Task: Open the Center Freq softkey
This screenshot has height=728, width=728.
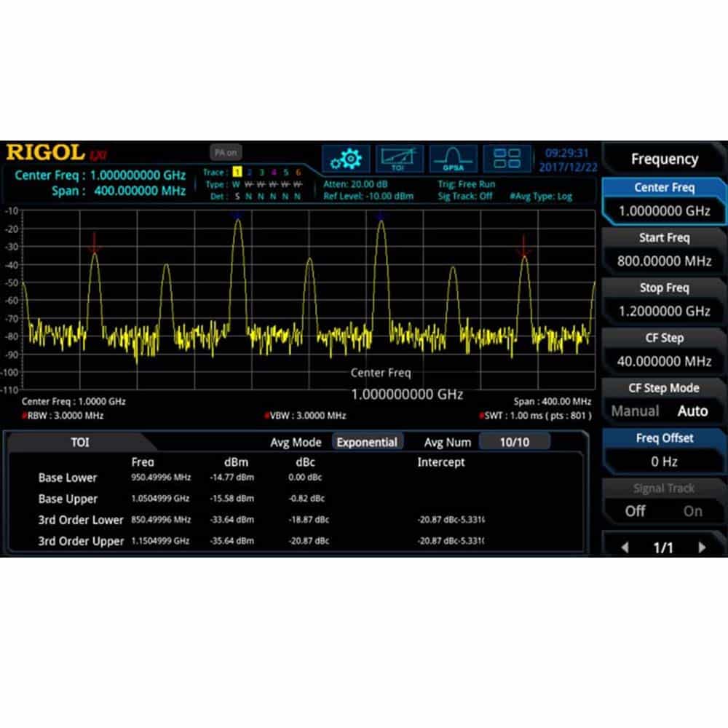Action: 665,200
